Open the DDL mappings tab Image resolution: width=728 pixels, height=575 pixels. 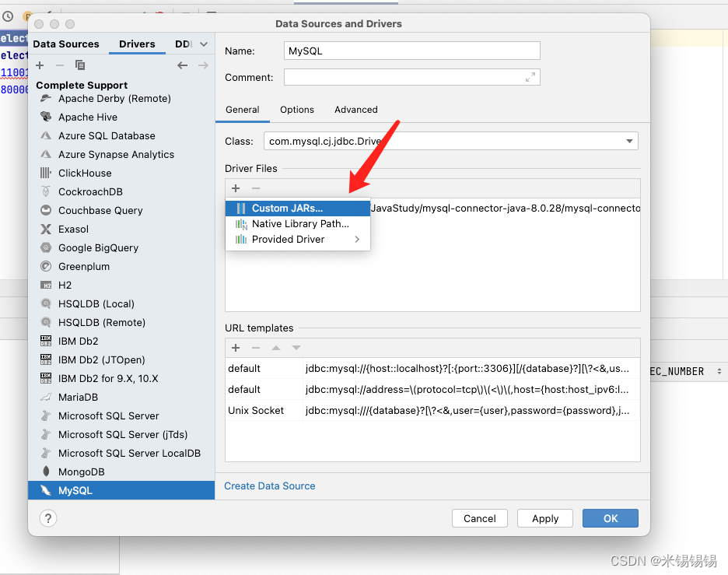pos(184,44)
